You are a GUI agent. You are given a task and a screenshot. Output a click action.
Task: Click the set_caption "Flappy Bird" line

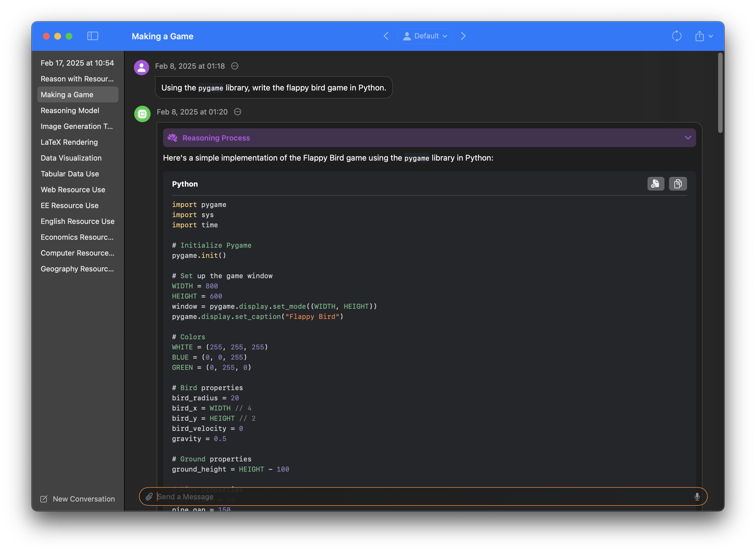[x=258, y=316]
